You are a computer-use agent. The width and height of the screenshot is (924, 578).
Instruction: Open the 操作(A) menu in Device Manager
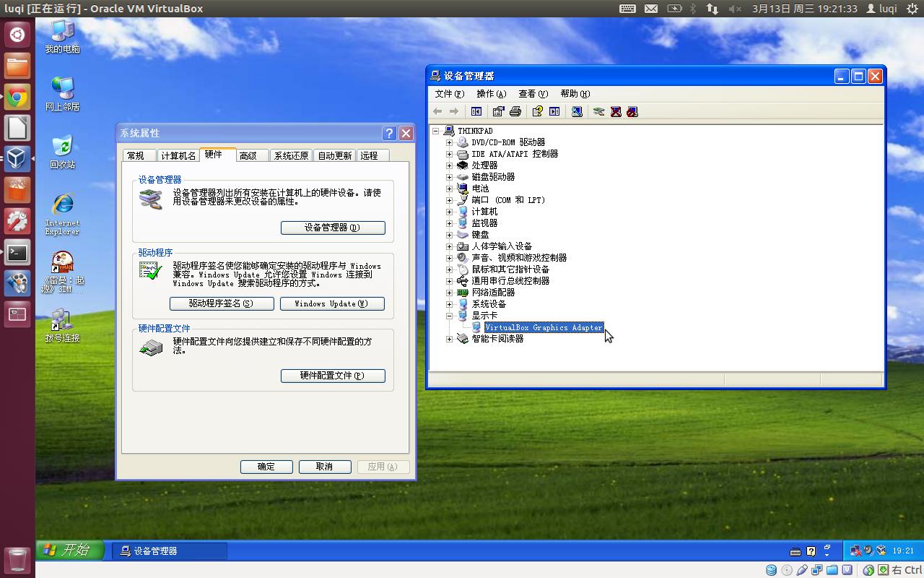tap(491, 94)
